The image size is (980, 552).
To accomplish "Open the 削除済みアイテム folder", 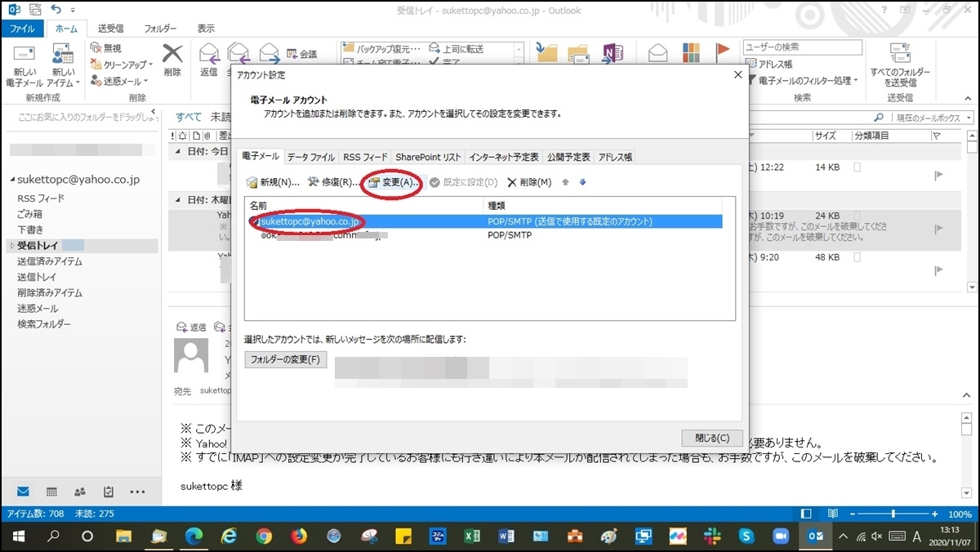I will coord(50,292).
